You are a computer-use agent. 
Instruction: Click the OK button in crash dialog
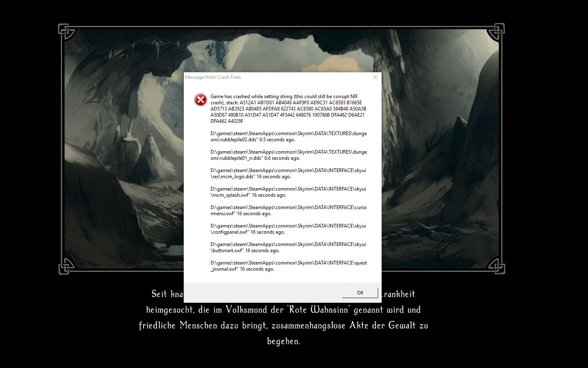coord(360,292)
